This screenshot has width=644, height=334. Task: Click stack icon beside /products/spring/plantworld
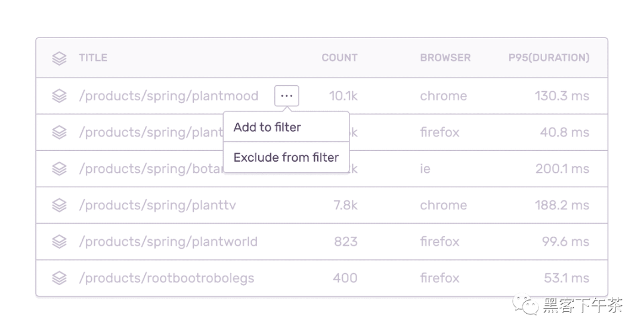coord(59,242)
